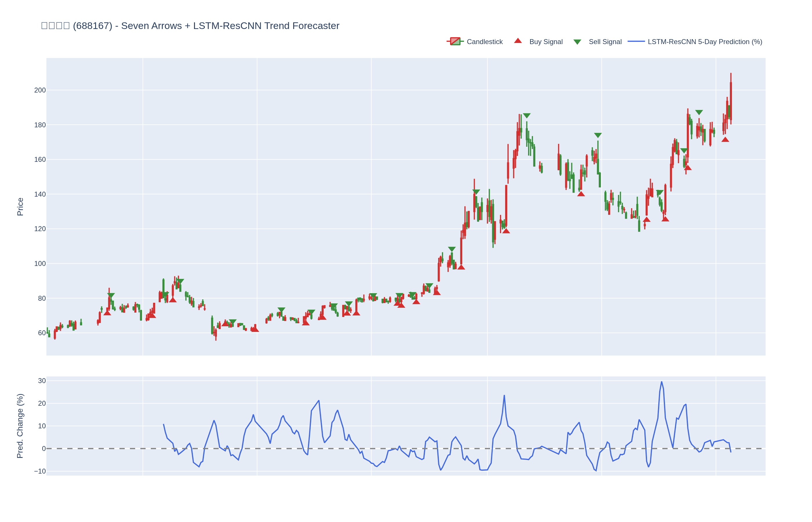Viewport: 812px width, 522px height.
Task: Click the buy signal triangle just below 100
Action: [x=461, y=267]
